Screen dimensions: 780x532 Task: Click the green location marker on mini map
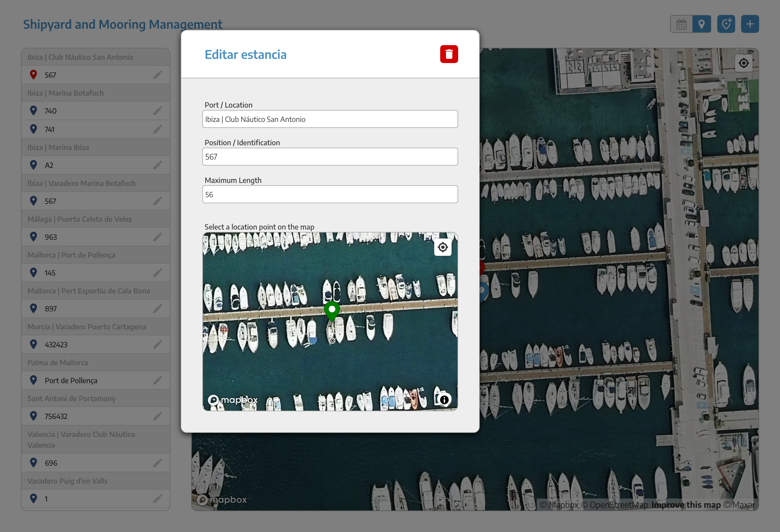pyautogui.click(x=332, y=311)
